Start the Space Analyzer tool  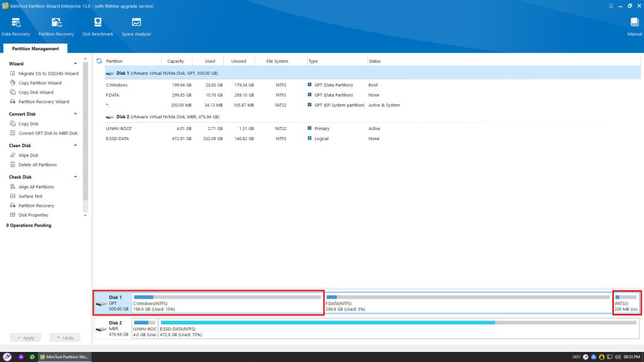[136, 27]
